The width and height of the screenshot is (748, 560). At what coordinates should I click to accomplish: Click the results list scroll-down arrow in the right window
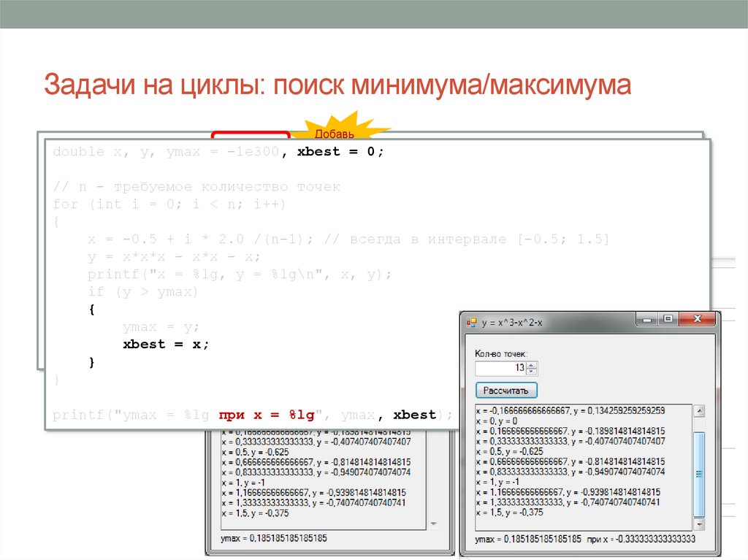click(699, 524)
